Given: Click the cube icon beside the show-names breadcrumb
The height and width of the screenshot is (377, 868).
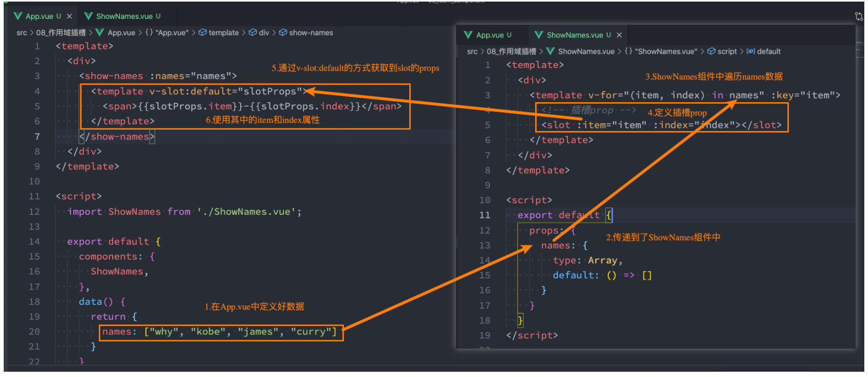Looking at the screenshot, I should coord(283,33).
